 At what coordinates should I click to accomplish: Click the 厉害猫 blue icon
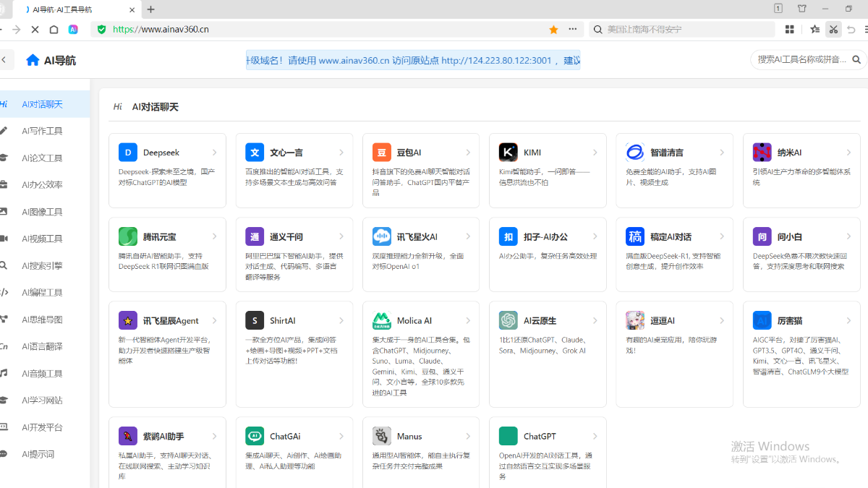click(762, 320)
